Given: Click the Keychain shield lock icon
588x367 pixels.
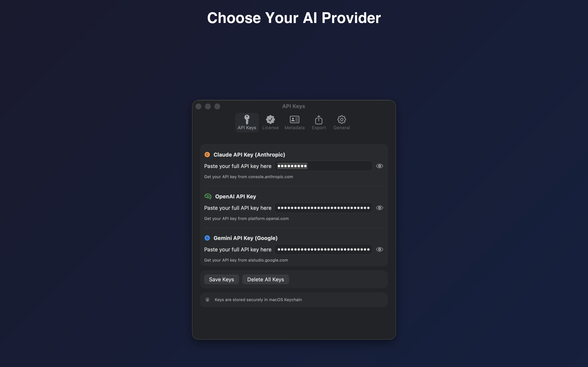Looking at the screenshot, I should point(207,300).
